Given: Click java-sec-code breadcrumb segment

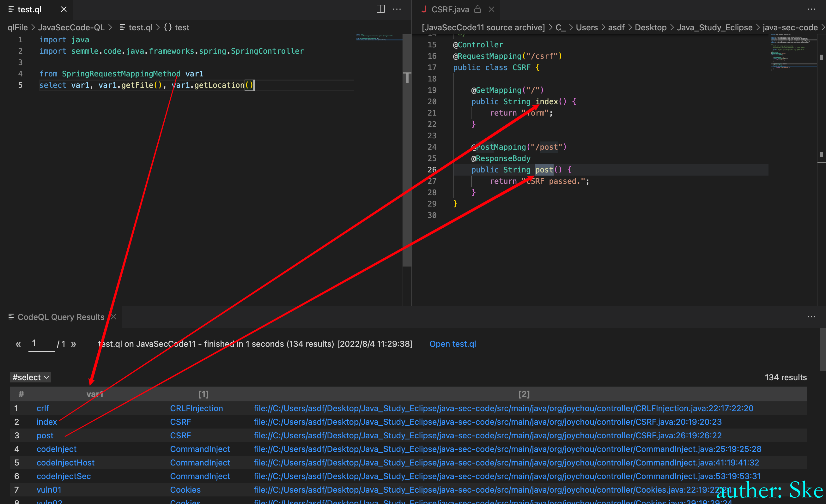Looking at the screenshot, I should pyautogui.click(x=790, y=27).
